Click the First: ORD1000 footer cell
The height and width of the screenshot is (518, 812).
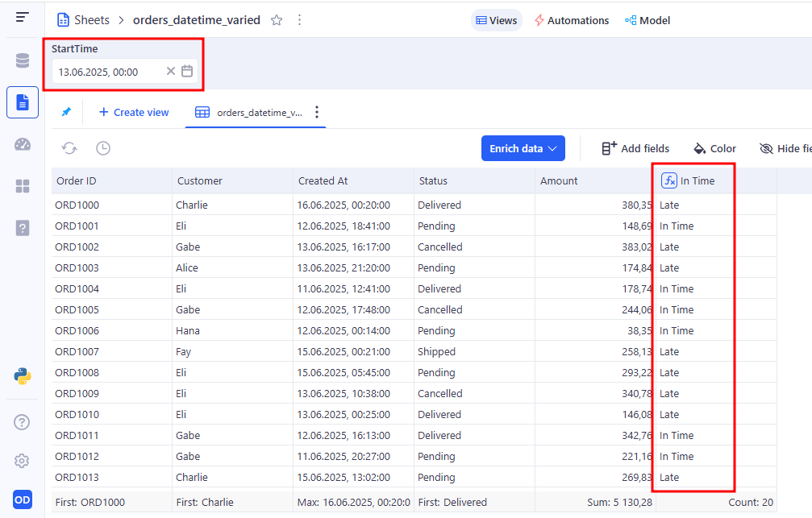coord(112,502)
